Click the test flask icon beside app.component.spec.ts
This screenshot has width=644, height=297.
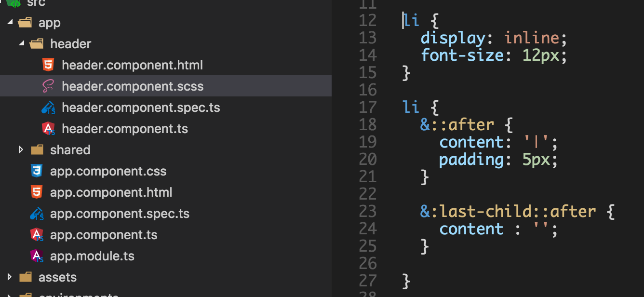37,213
